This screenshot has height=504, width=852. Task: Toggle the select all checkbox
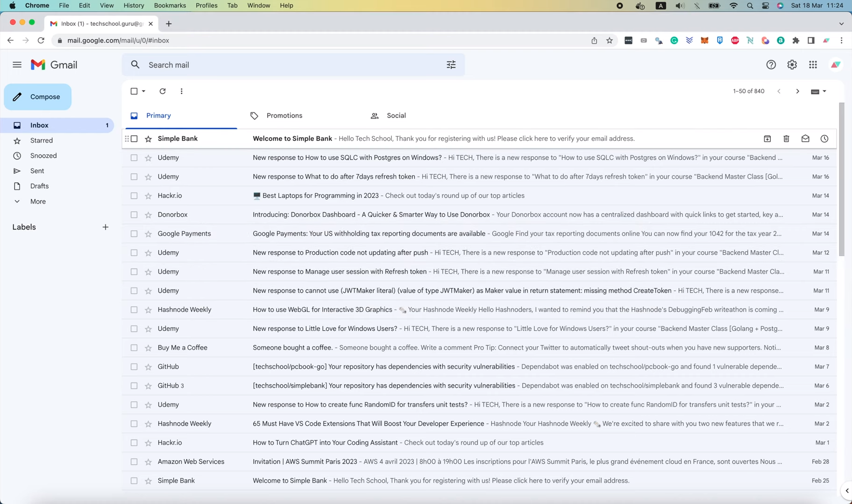(134, 91)
